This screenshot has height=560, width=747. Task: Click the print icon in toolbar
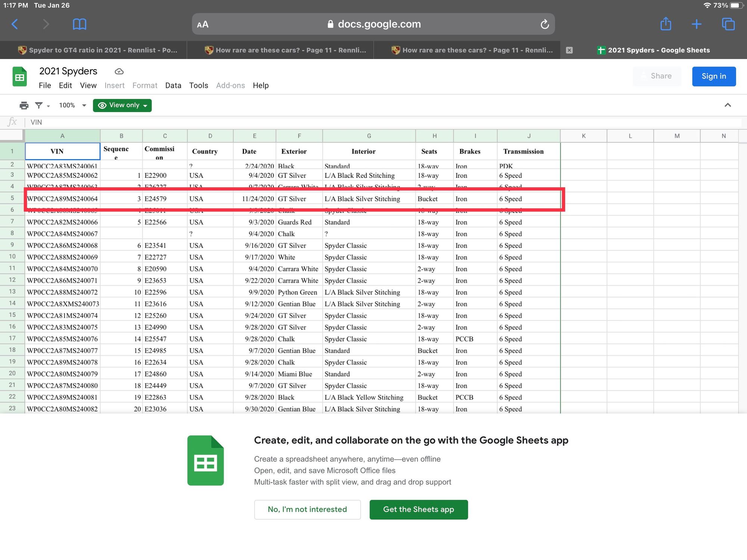tap(24, 105)
